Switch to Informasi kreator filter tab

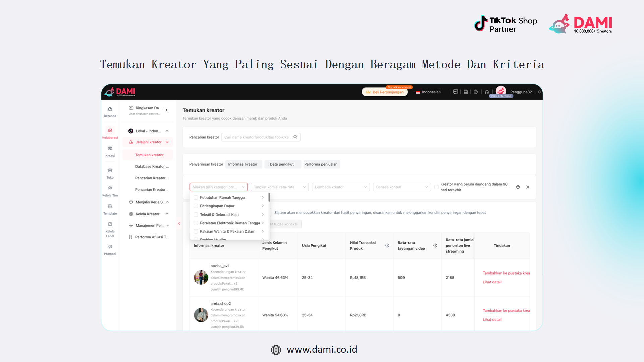click(243, 164)
